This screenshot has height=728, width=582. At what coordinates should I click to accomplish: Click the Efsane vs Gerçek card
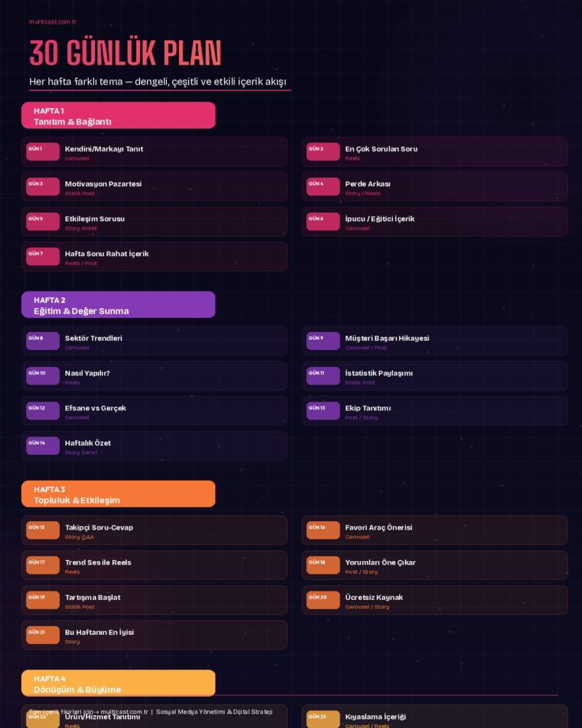pos(154,411)
